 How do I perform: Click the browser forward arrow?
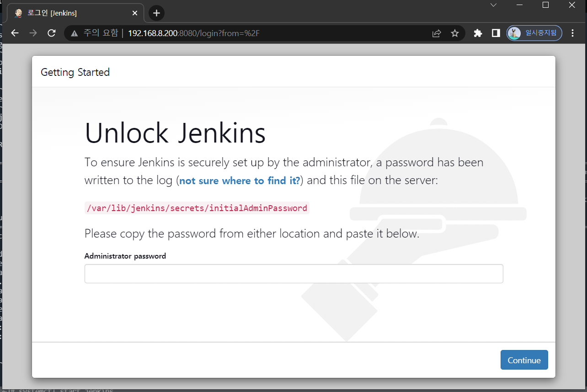coord(33,33)
